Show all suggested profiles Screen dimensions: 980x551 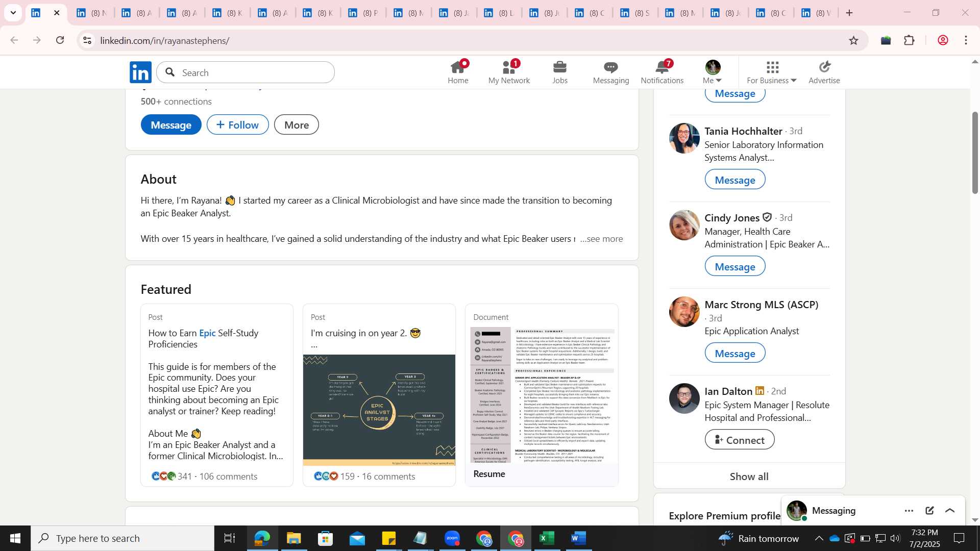point(749,477)
